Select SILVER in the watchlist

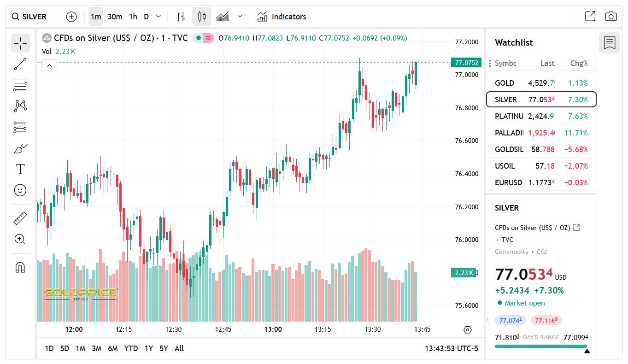[x=541, y=100]
